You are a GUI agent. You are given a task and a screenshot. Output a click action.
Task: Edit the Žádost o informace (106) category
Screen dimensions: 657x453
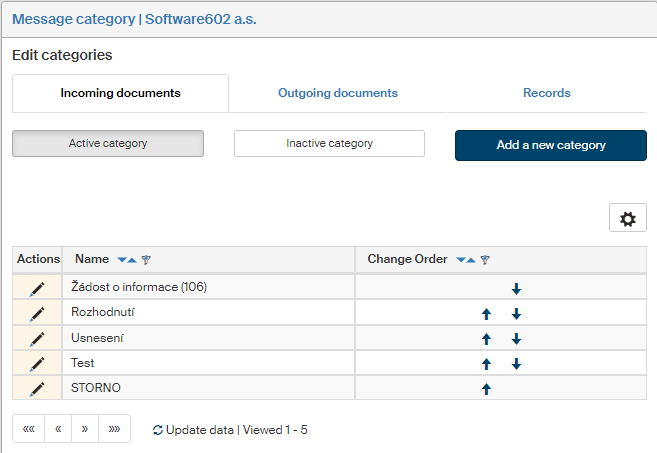tap(37, 289)
